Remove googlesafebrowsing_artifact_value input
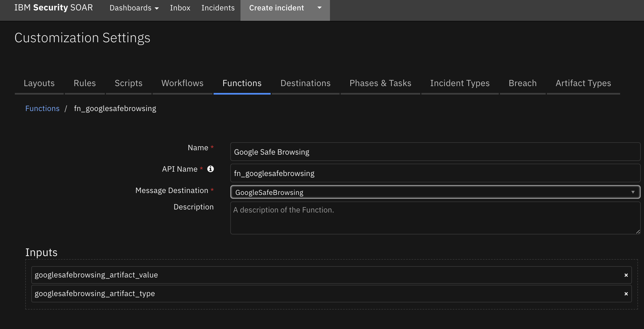This screenshot has width=644, height=329. click(626, 275)
